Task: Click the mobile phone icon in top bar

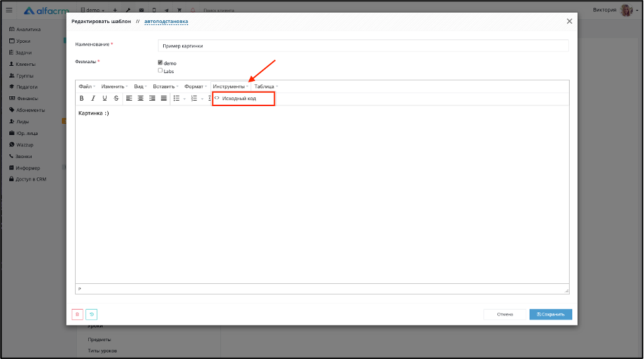Action: click(154, 11)
